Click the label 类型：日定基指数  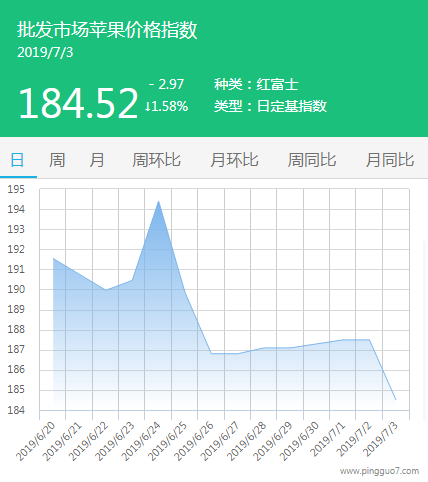click(270, 106)
